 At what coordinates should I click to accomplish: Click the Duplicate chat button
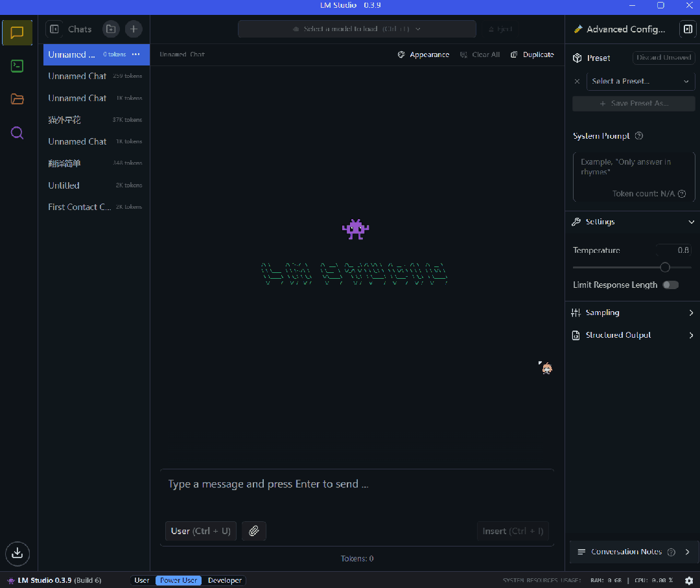click(532, 54)
